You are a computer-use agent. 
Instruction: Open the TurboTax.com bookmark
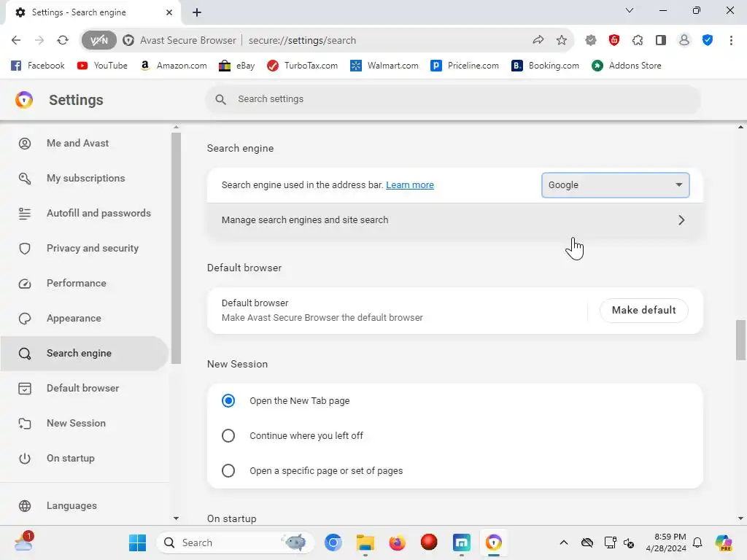pos(303,66)
